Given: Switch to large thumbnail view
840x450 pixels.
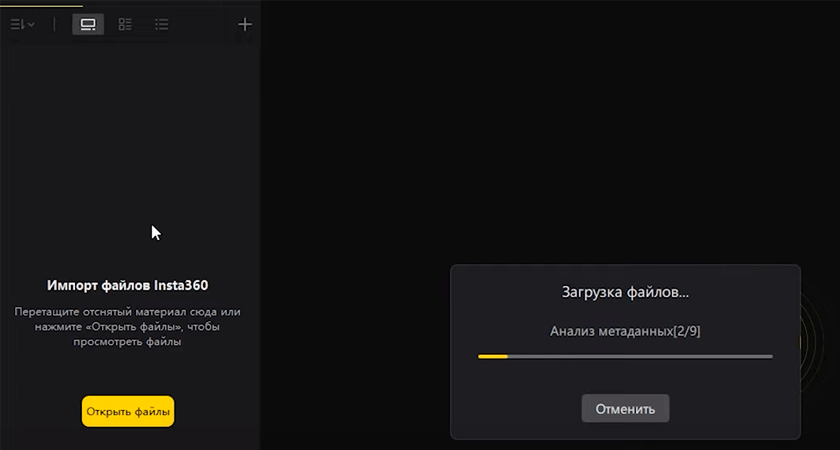Looking at the screenshot, I should pyautogui.click(x=88, y=24).
